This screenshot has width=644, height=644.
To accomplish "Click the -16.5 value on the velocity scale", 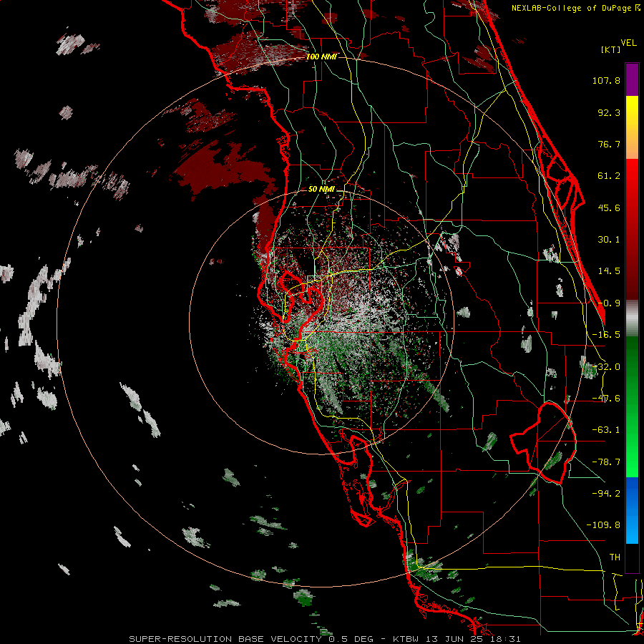I will coord(606,335).
